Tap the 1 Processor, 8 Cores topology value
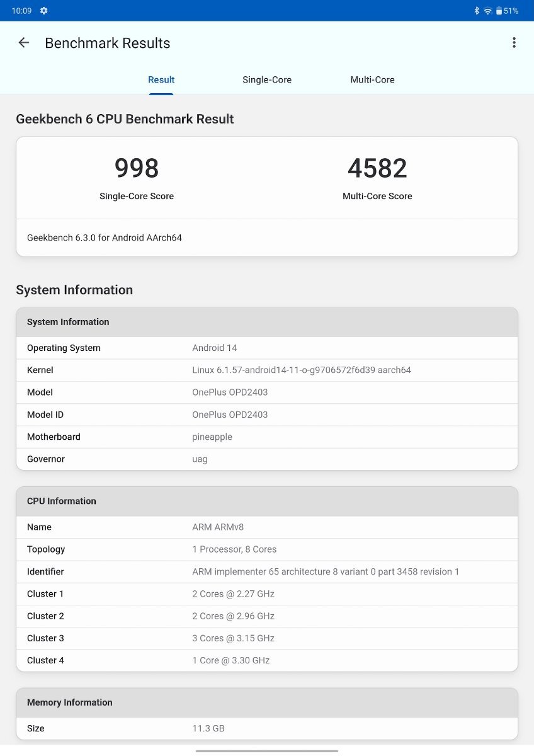The width and height of the screenshot is (534, 756). 234,549
